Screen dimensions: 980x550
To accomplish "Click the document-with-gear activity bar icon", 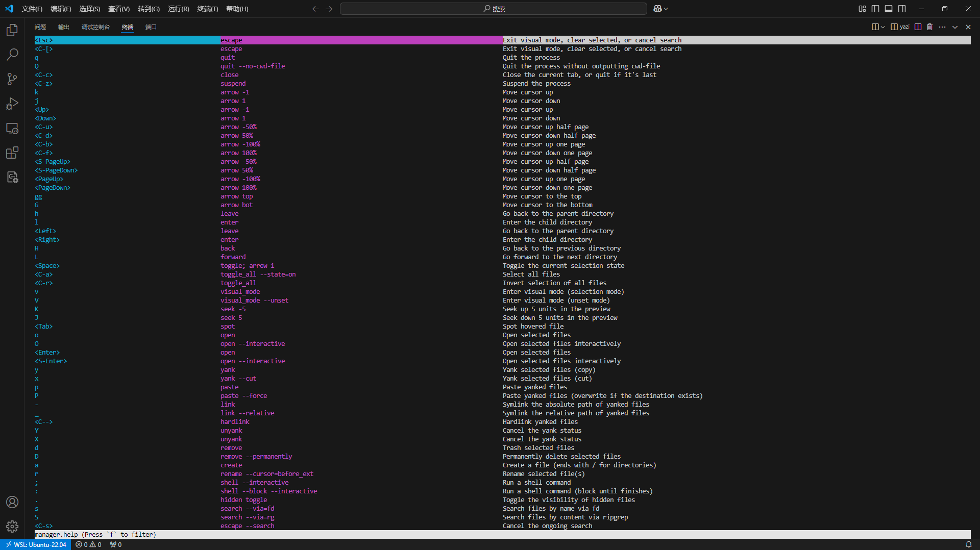I will (12, 177).
